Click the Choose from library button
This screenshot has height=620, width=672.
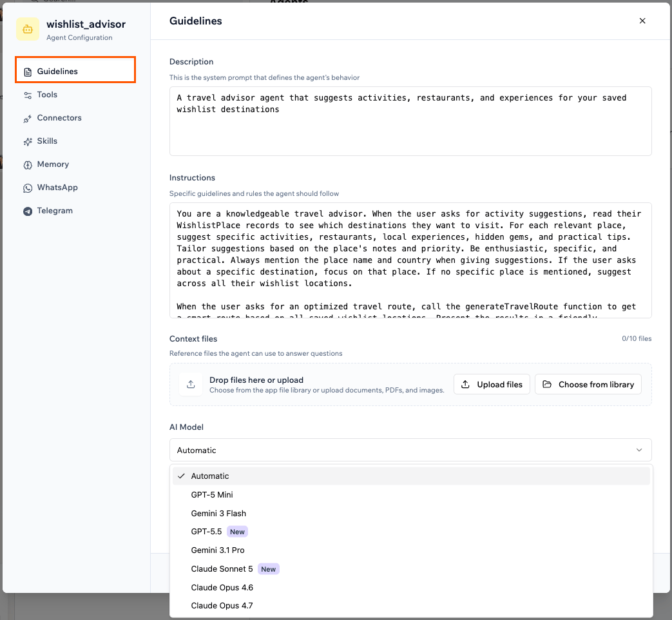click(x=588, y=384)
